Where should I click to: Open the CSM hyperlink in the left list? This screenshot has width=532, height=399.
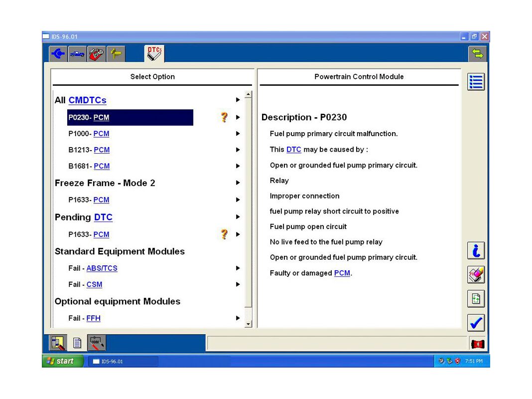(94, 284)
